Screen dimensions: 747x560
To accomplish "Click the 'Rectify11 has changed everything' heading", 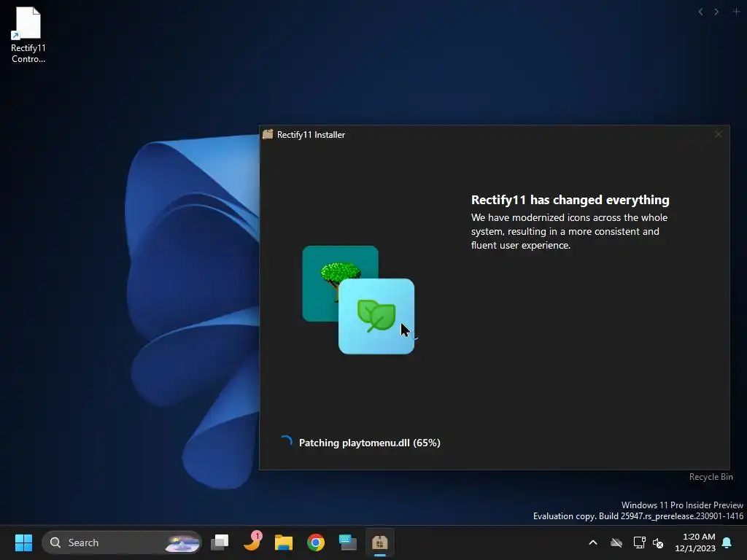I will click(570, 200).
